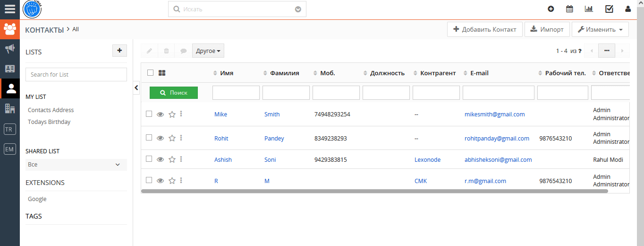Star the Mike Smith contact
Image resolution: width=644 pixels, height=246 pixels.
[172, 114]
